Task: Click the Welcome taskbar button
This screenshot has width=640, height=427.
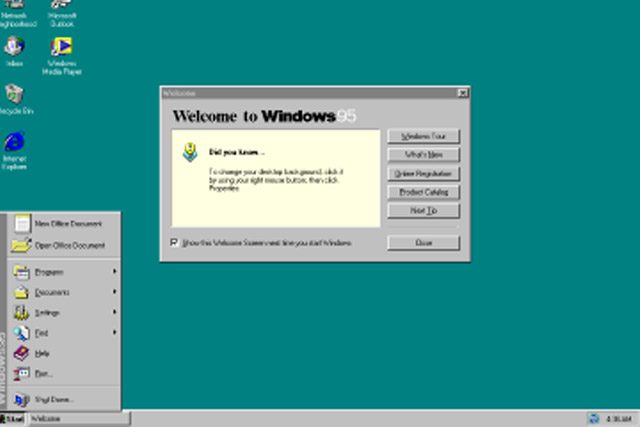Action: tap(79, 419)
